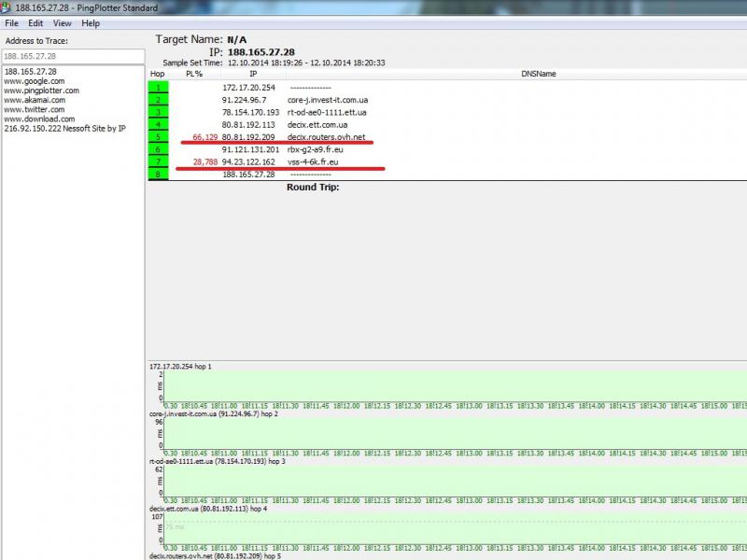This screenshot has width=747, height=560.
Task: Click packet loss value 28,788
Action: 204,161
